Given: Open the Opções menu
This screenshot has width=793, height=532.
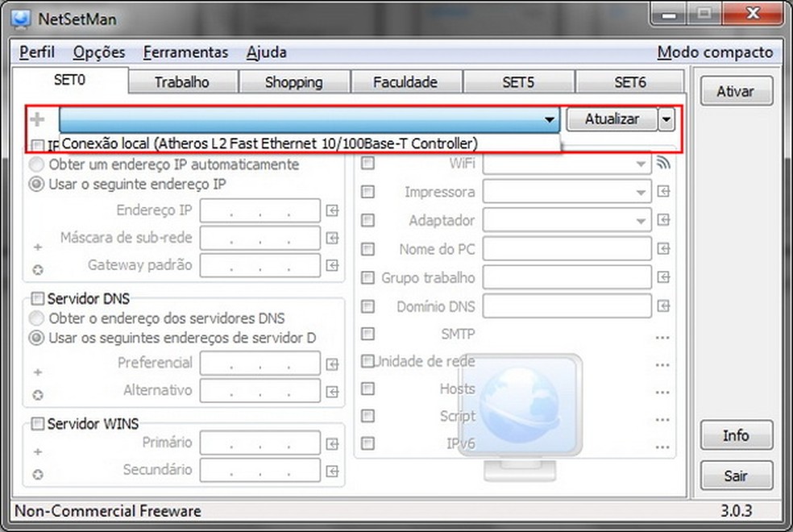Looking at the screenshot, I should 99,52.
